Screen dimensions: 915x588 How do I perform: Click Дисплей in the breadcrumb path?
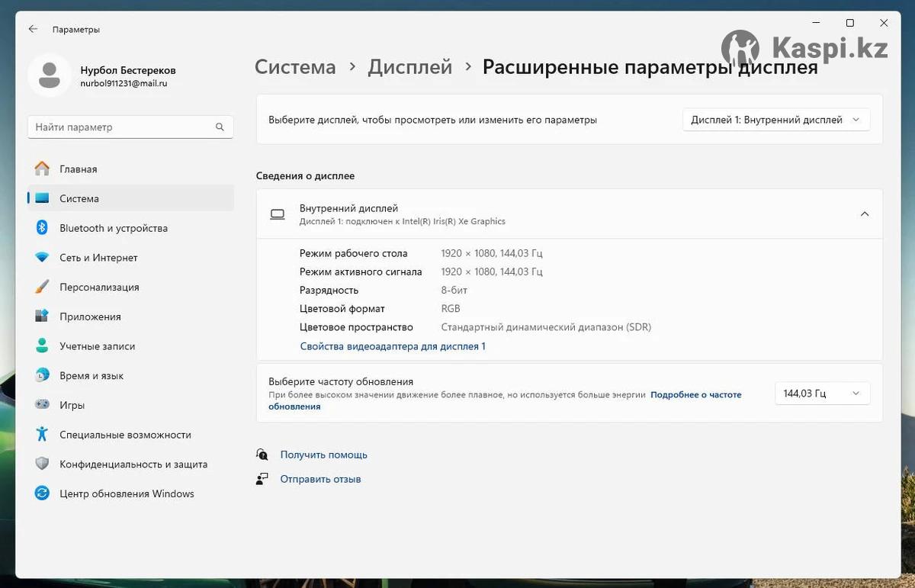(x=409, y=67)
